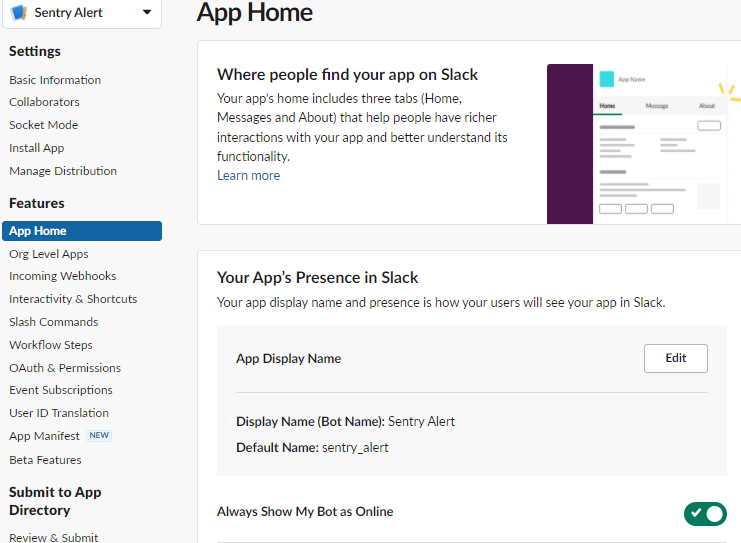
Task: Open Socket Mode settings
Action: coord(43,125)
